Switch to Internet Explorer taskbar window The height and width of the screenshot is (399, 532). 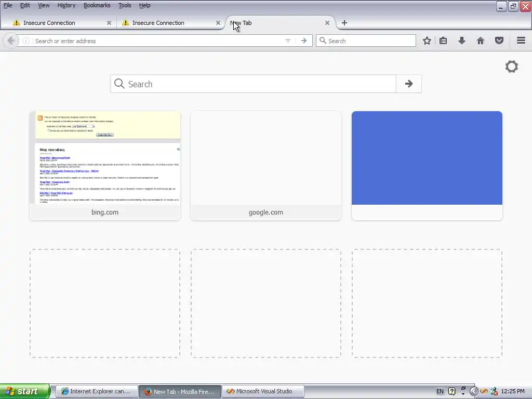tap(97, 391)
